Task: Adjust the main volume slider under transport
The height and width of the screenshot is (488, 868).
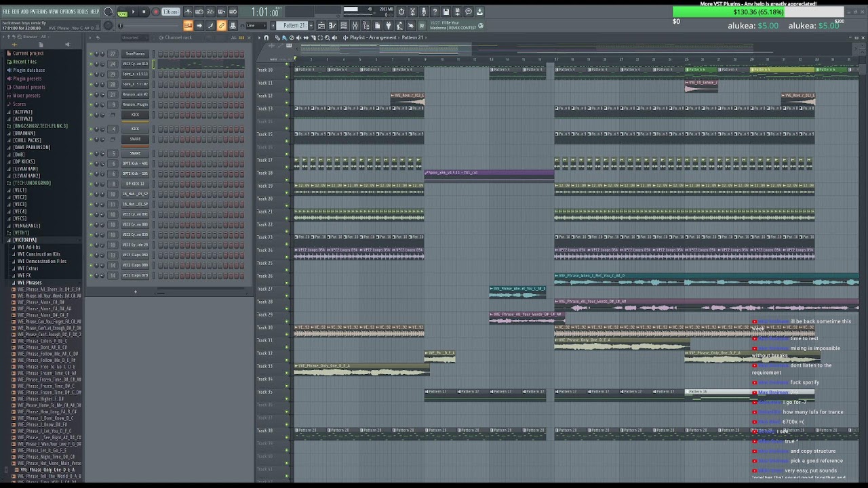Action: tap(149, 26)
